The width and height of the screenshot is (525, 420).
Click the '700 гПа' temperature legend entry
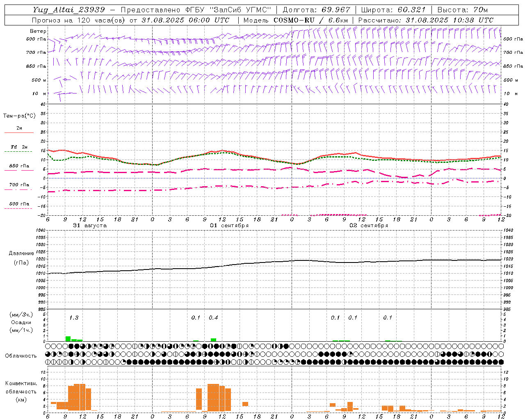tap(19, 185)
